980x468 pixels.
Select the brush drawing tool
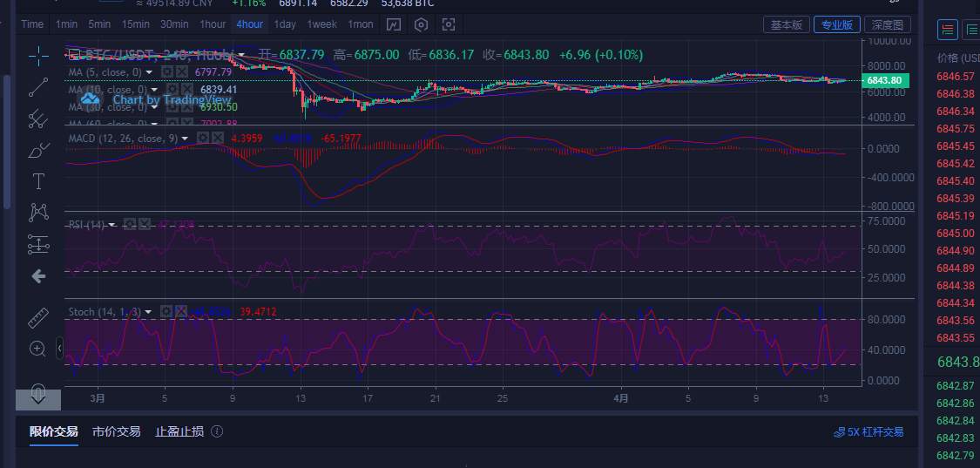pos(38,150)
